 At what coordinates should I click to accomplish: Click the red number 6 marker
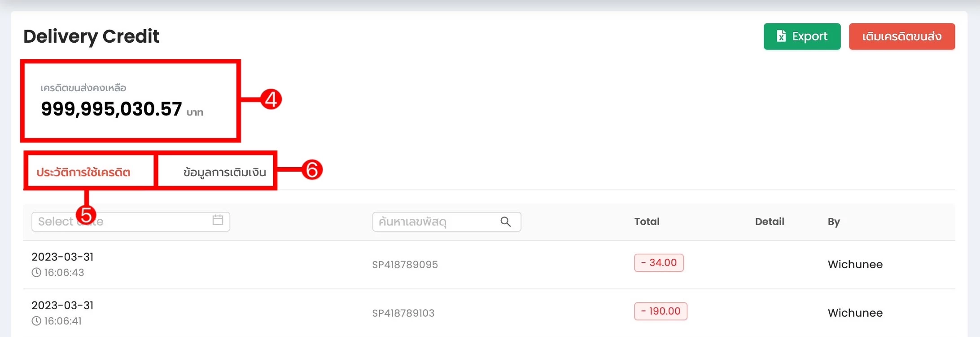coord(312,170)
